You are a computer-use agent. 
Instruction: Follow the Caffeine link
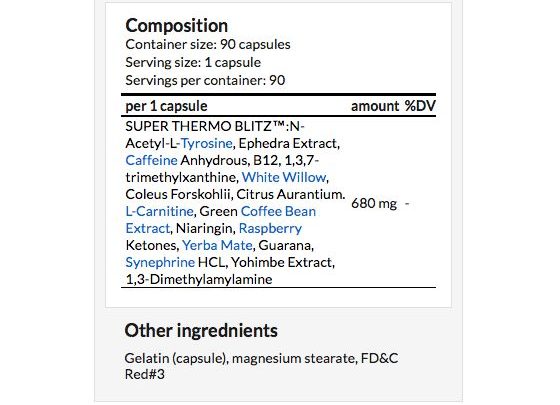coord(151,160)
